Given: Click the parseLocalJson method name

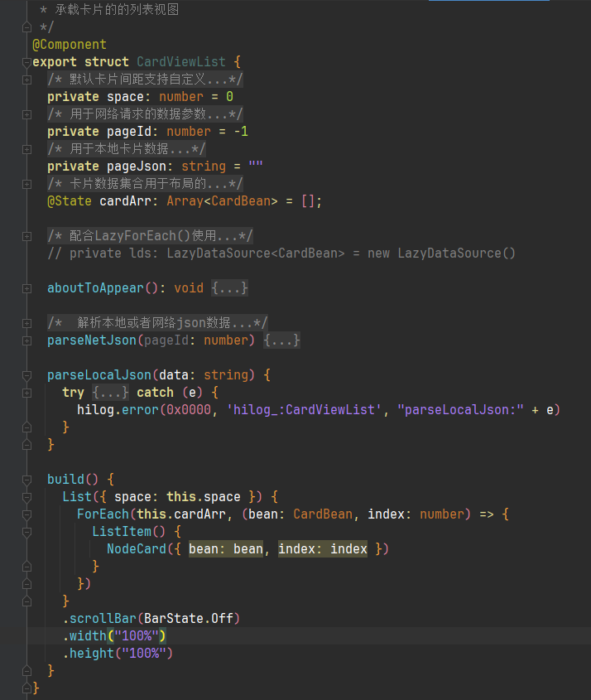Looking at the screenshot, I should coord(99,375).
